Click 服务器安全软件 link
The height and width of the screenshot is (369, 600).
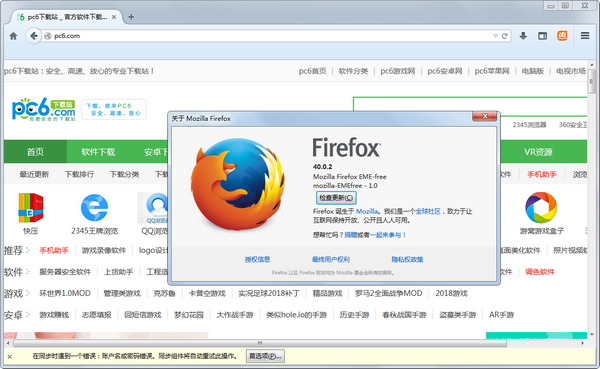(65, 272)
